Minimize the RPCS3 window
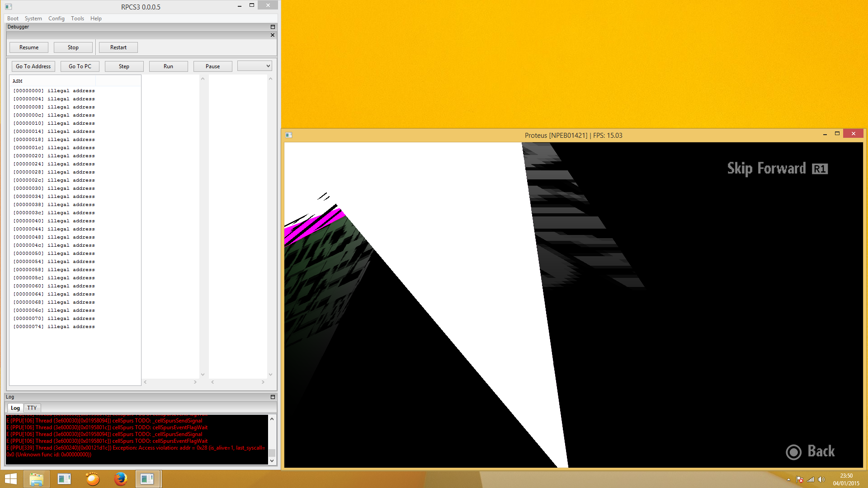The width and height of the screenshot is (868, 488). pyautogui.click(x=240, y=6)
